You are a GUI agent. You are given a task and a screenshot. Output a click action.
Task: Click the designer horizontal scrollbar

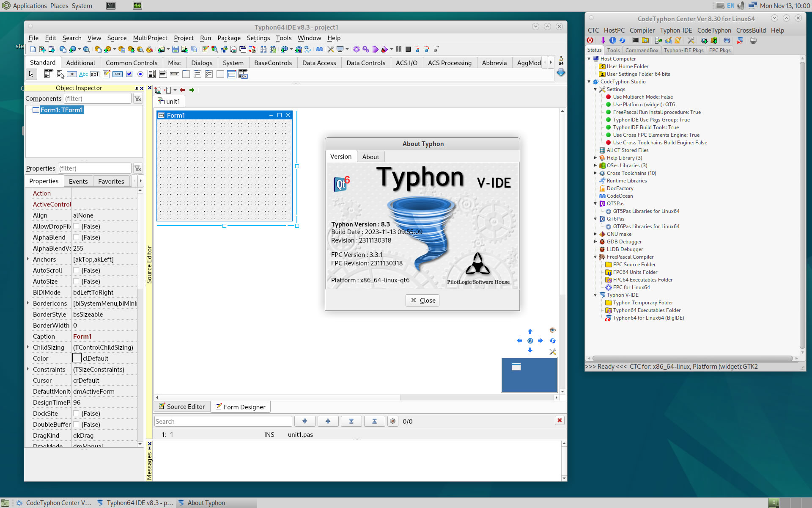pos(357,398)
